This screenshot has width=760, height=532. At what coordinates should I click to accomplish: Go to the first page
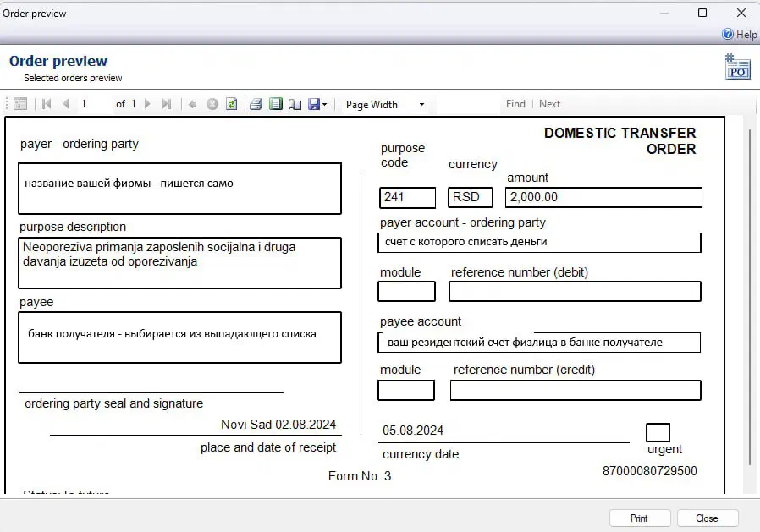46,104
